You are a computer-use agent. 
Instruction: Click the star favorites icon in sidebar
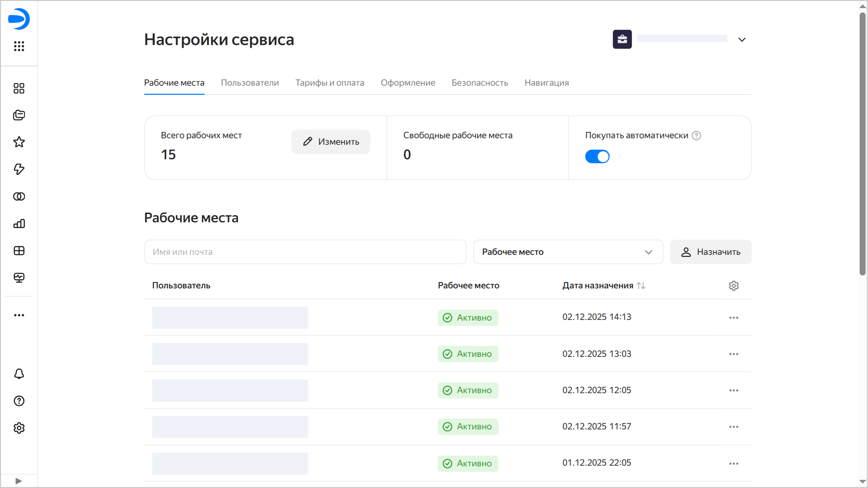(19, 142)
